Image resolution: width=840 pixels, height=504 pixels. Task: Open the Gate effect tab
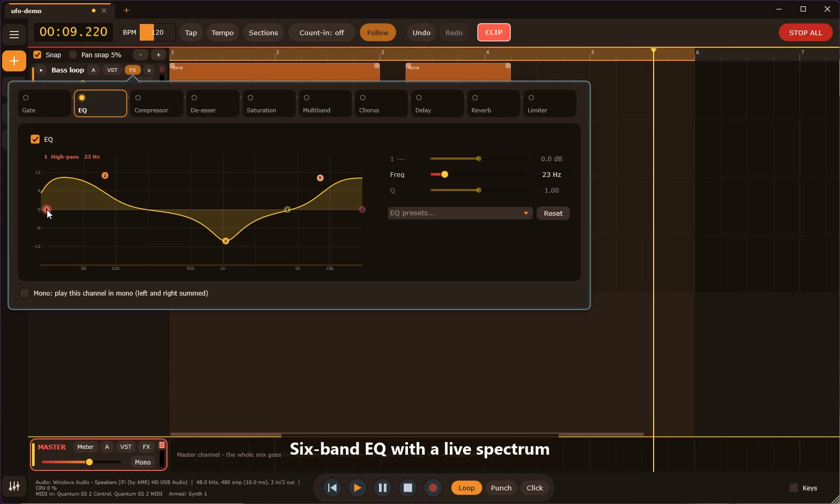pyautogui.click(x=44, y=103)
